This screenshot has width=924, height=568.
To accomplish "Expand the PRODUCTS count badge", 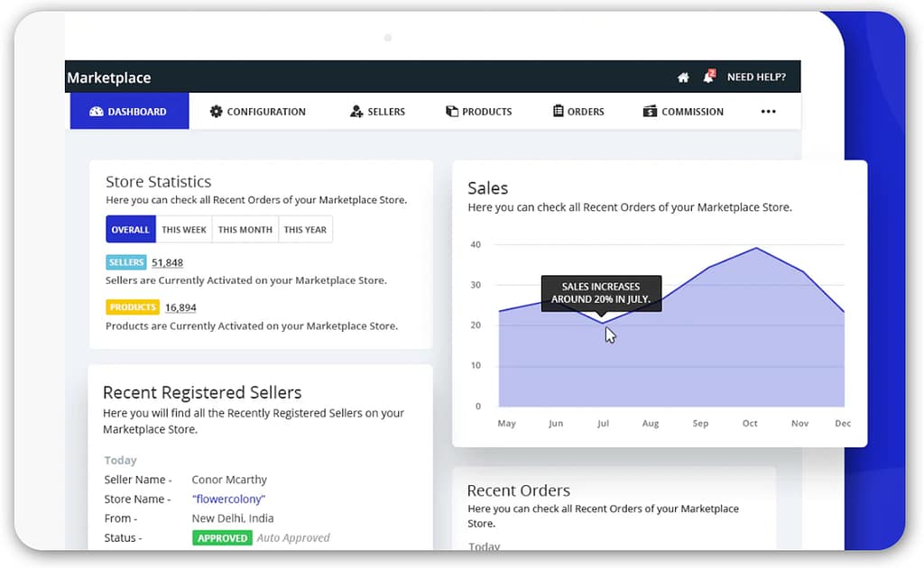I will point(132,307).
